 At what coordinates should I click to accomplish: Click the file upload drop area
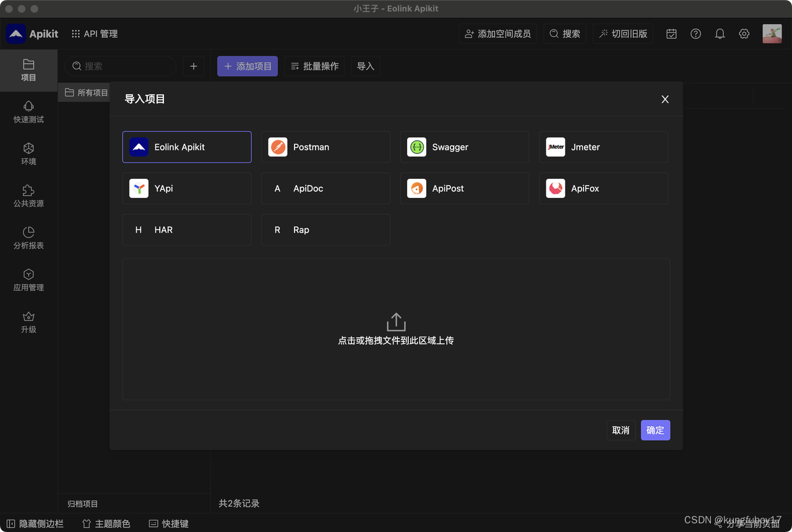coord(396,329)
